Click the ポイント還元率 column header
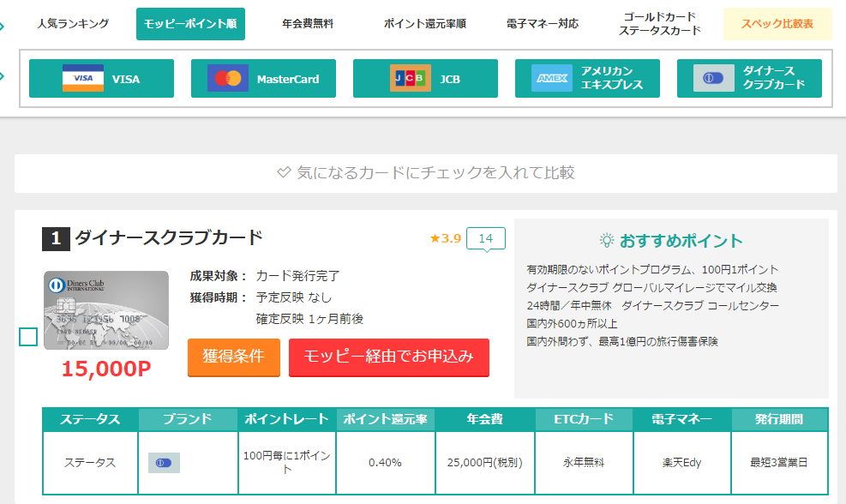This screenshot has height=504, width=846. click(x=385, y=419)
